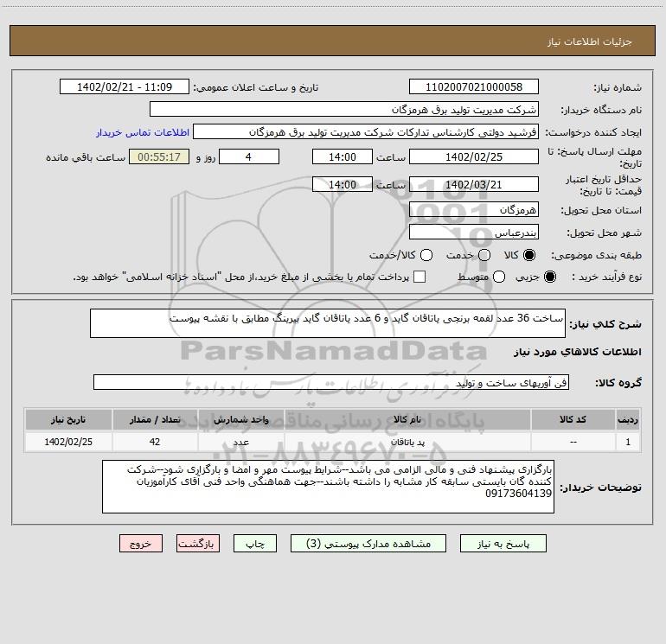Click the واحد شمارش column header
Image resolution: width=666 pixels, height=644 pixels.
[240, 420]
